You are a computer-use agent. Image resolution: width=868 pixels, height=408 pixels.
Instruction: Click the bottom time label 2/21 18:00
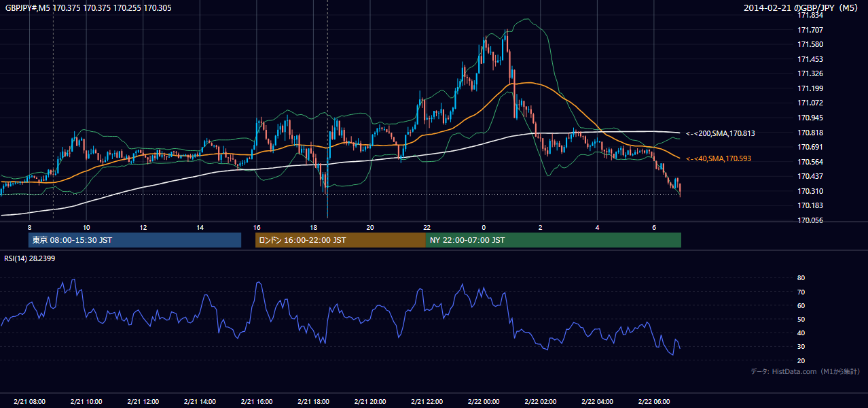(x=313, y=402)
